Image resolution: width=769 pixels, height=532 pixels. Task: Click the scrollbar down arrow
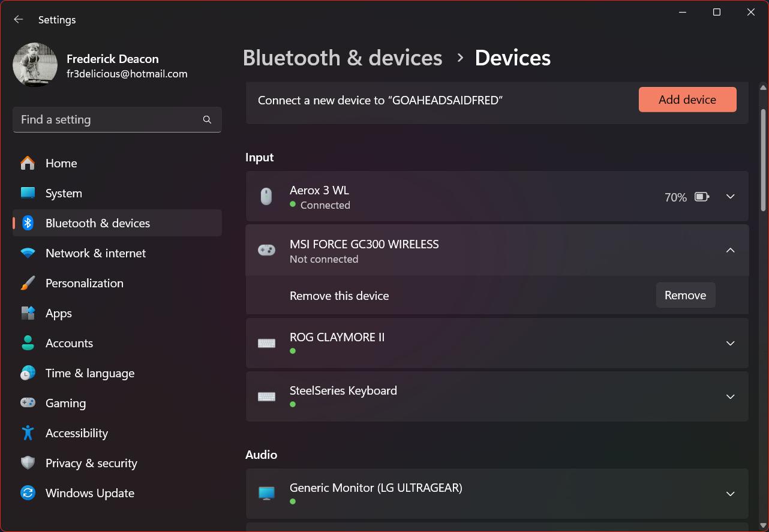(x=763, y=525)
